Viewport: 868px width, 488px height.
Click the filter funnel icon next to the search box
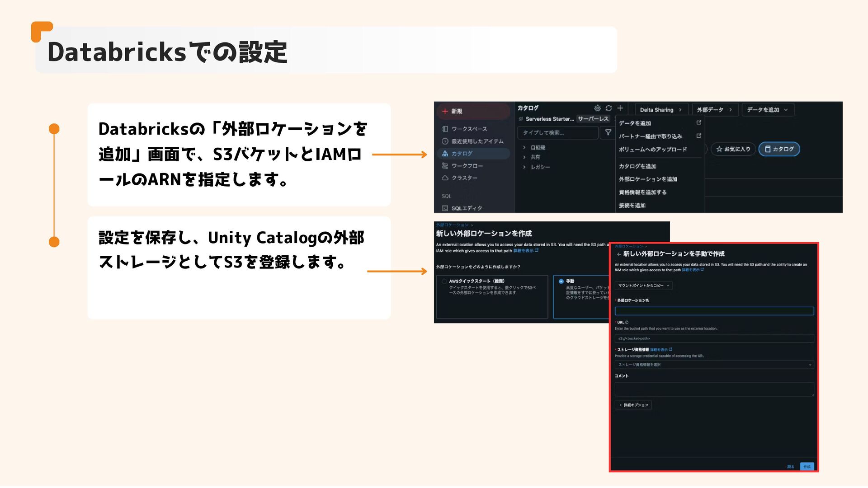tap(608, 132)
